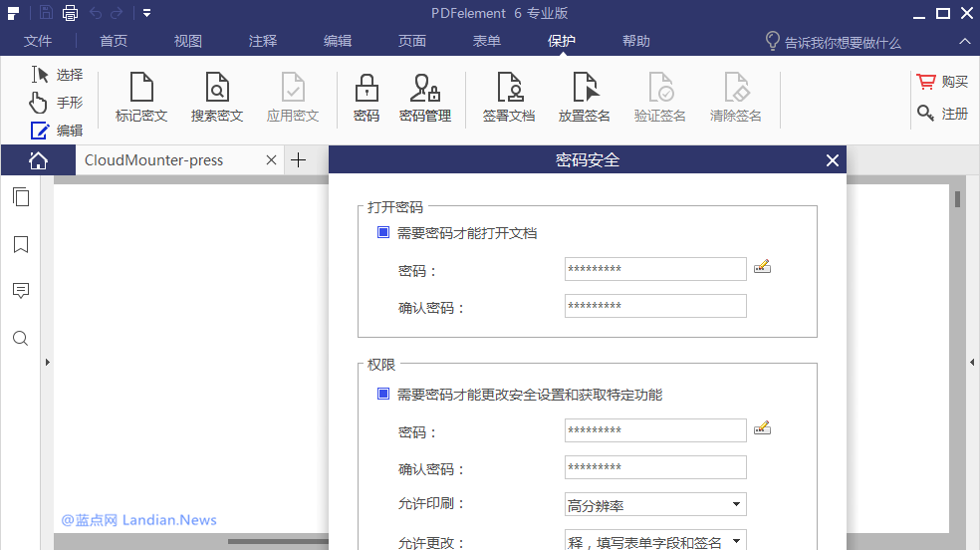Click the open password 密码 field
Image resolution: width=980 pixels, height=550 pixels.
pyautogui.click(x=655, y=269)
